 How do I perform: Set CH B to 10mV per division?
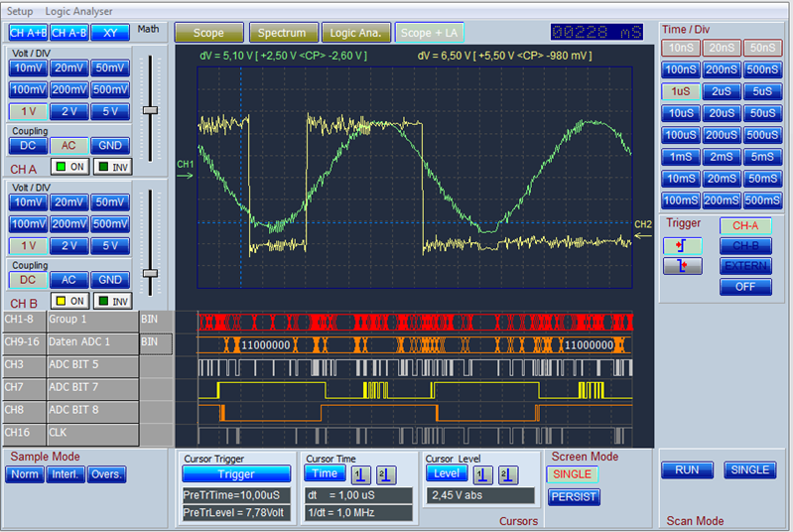[x=28, y=202]
